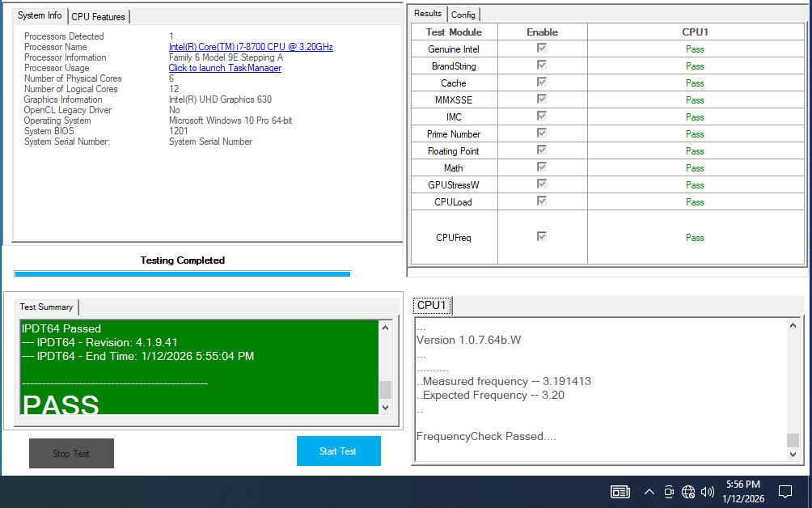
Task: Toggle the GPUStressW test checkbox
Action: (x=542, y=184)
